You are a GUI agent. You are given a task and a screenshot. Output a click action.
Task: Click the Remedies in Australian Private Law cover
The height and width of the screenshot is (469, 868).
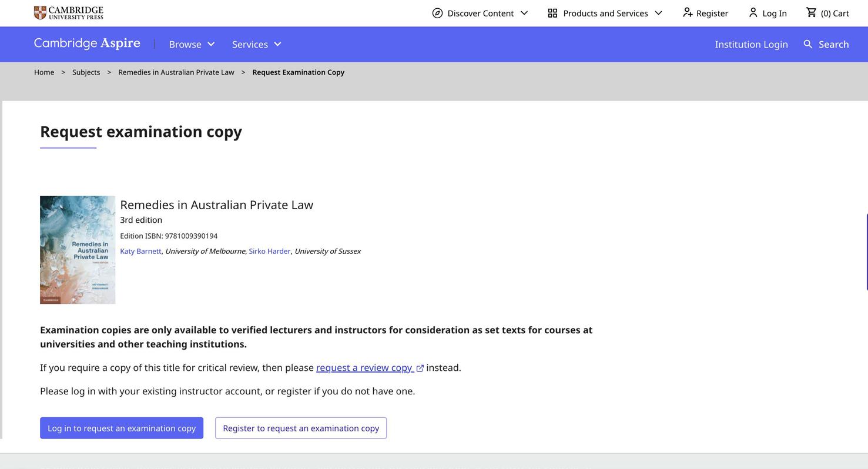pyautogui.click(x=78, y=250)
